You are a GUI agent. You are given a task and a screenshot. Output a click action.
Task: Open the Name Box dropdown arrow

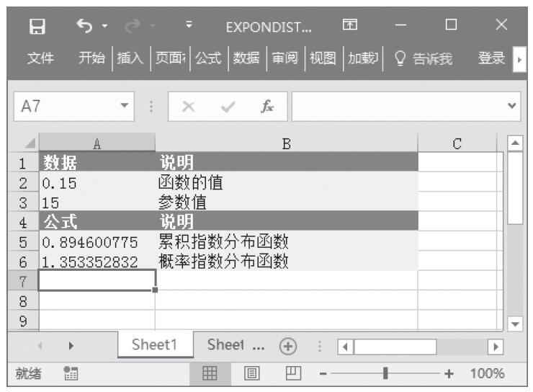tap(126, 107)
